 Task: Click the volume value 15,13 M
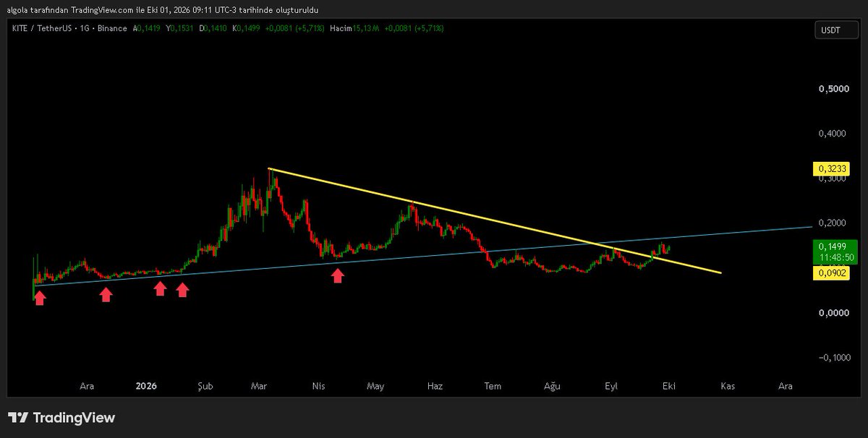coord(367,28)
